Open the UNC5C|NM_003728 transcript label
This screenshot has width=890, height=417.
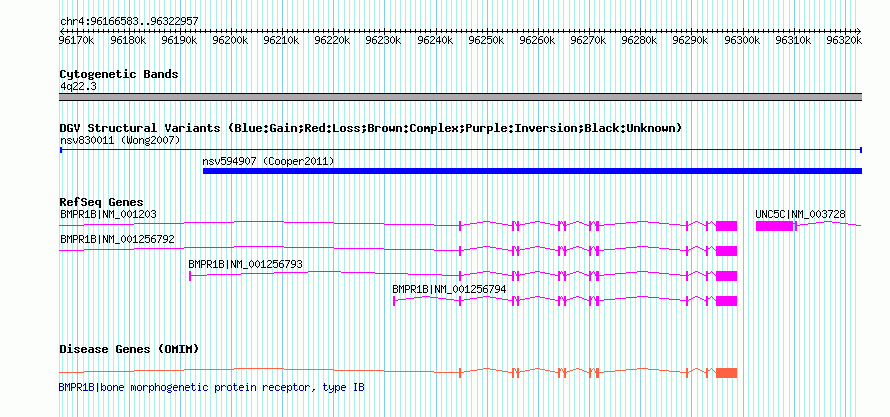tap(800, 214)
